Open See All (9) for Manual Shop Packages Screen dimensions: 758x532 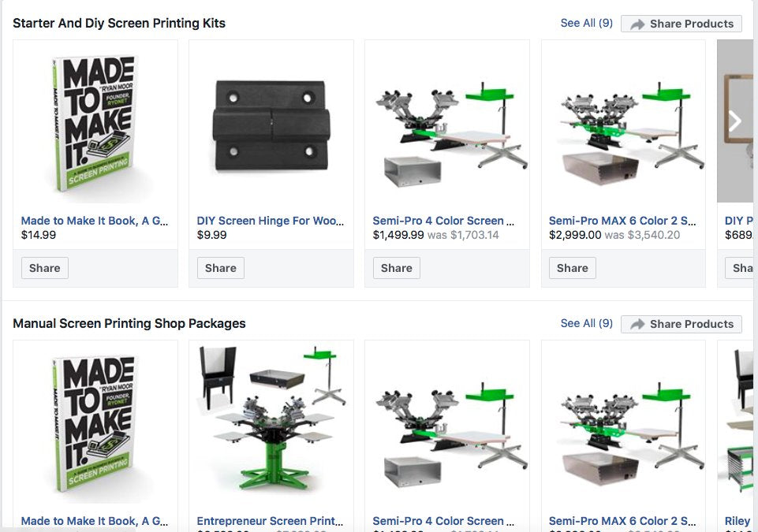point(586,323)
